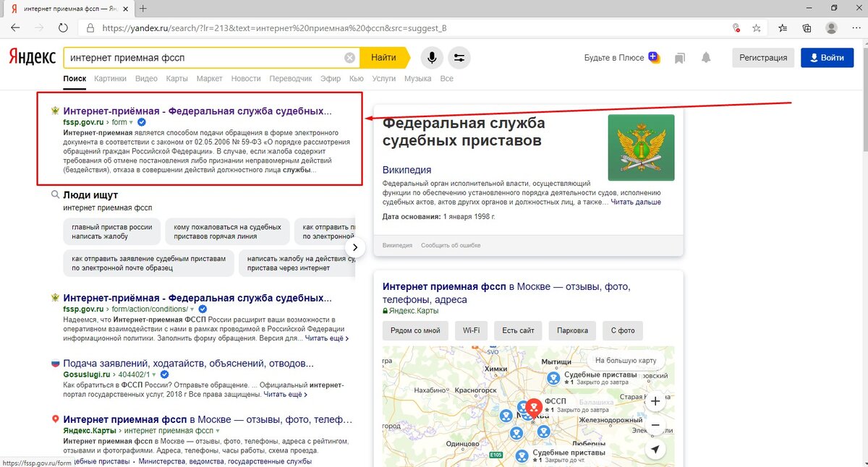Open a new browser tab

click(143, 9)
